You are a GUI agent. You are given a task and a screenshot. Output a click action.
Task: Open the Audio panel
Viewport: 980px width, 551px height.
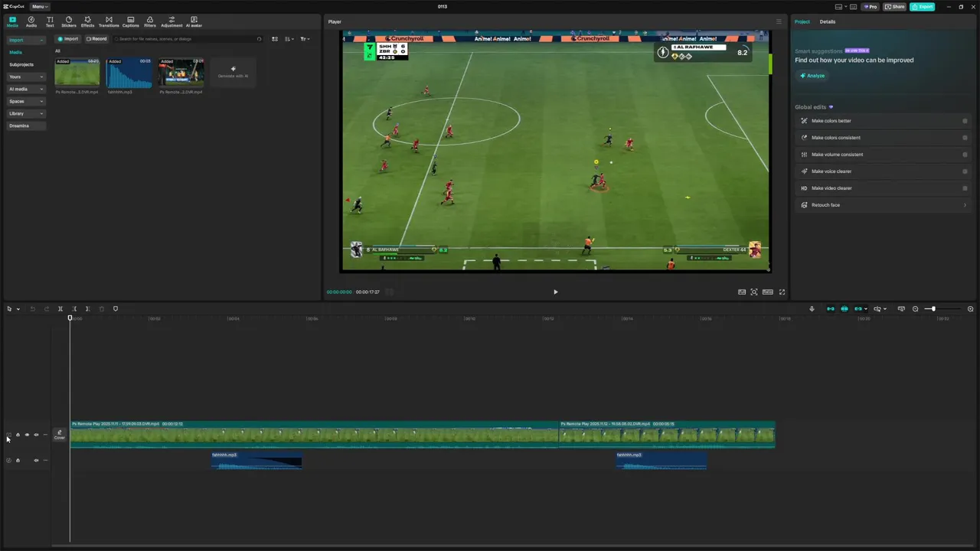pyautogui.click(x=31, y=21)
